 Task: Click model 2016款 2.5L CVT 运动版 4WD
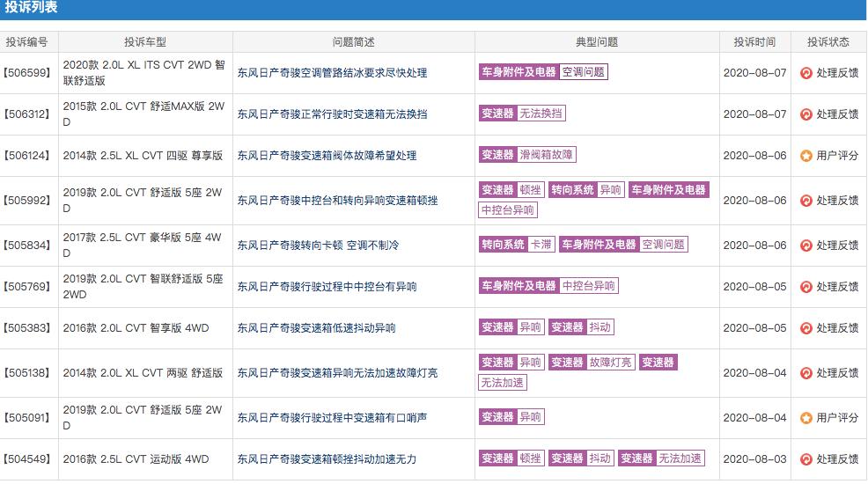tap(136, 459)
